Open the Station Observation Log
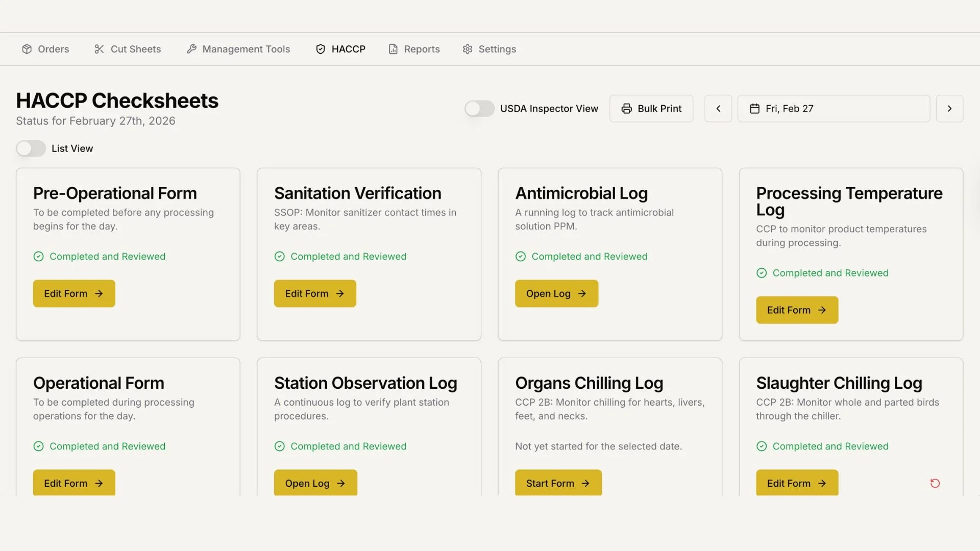The width and height of the screenshot is (980, 551). point(315,483)
